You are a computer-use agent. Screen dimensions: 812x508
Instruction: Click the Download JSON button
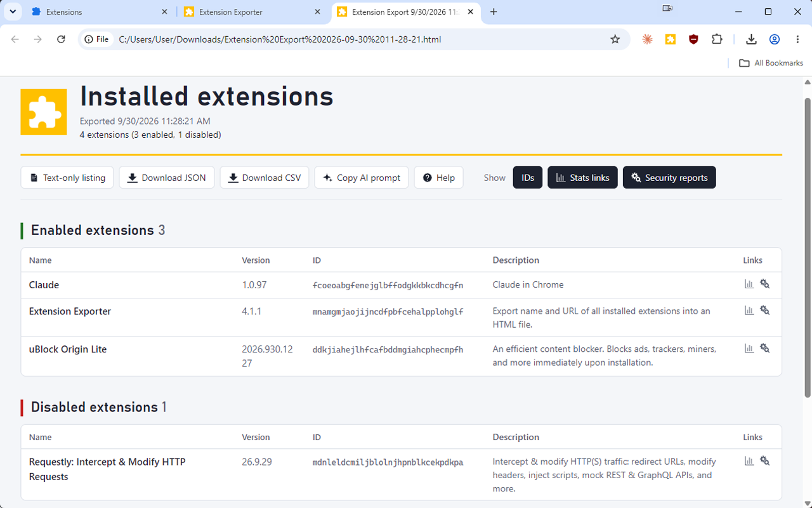(167, 178)
